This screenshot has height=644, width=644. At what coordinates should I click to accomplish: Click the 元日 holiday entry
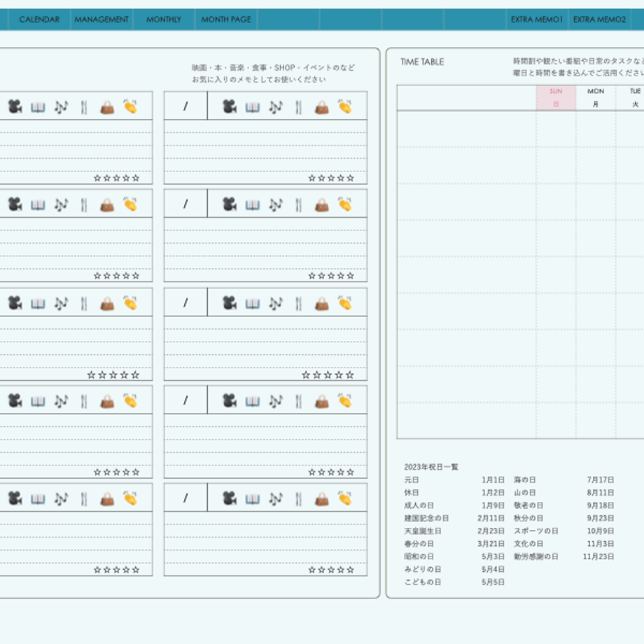click(x=412, y=479)
